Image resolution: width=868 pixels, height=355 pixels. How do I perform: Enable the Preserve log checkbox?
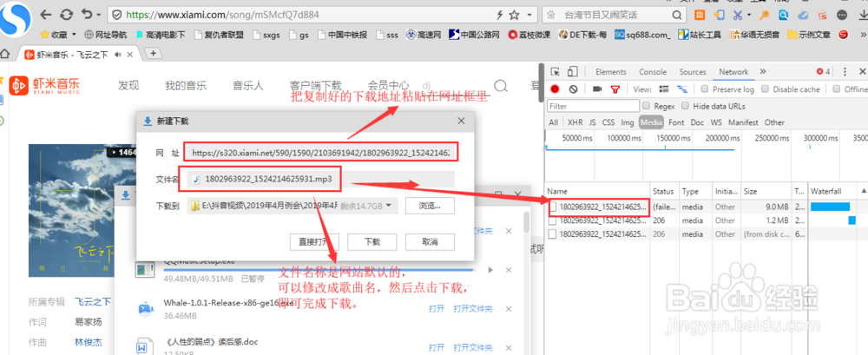(x=705, y=89)
